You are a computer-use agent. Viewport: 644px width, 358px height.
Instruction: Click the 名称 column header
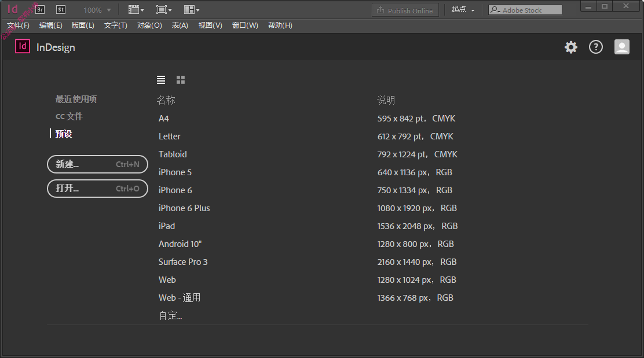point(166,100)
